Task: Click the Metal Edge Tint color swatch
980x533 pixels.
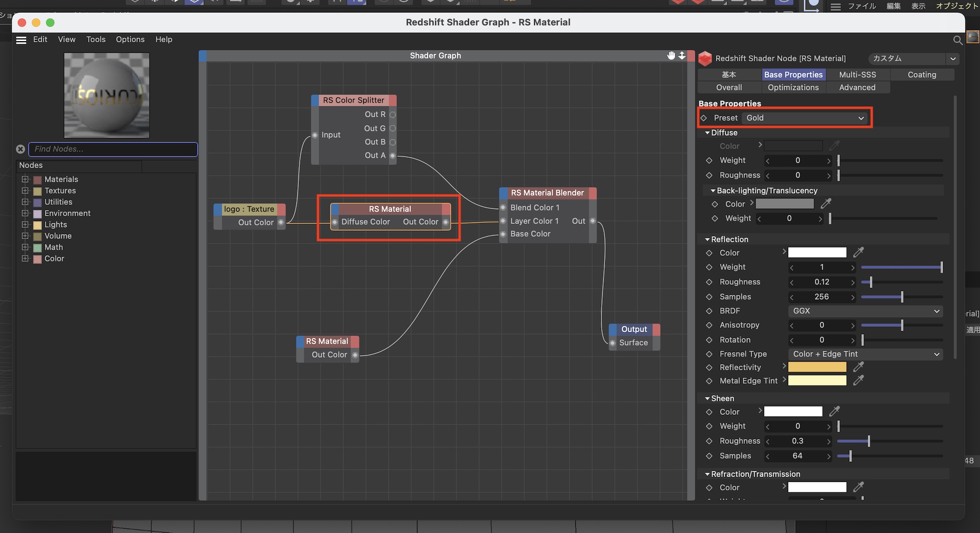Action: pyautogui.click(x=817, y=381)
